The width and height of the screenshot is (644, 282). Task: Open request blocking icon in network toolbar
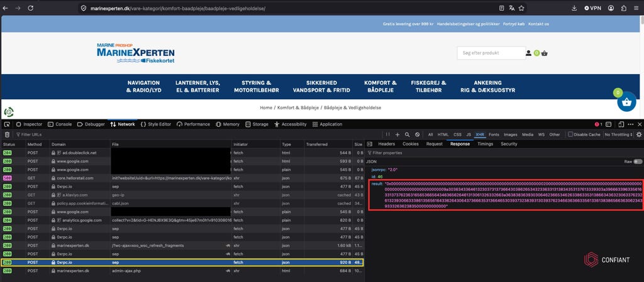(418, 134)
